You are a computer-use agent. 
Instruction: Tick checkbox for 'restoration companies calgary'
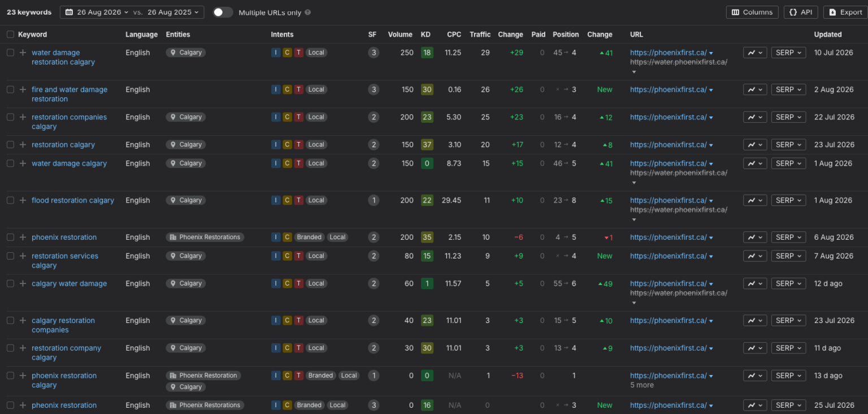click(10, 117)
